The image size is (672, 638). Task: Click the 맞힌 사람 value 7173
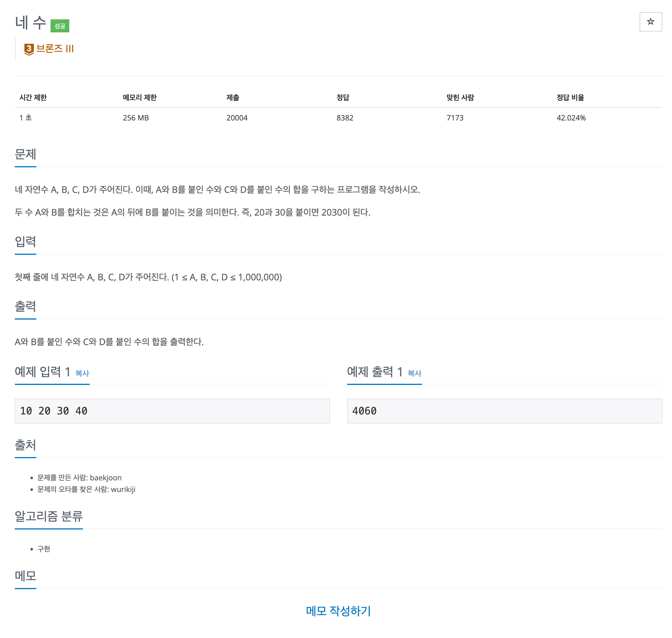[x=455, y=118]
